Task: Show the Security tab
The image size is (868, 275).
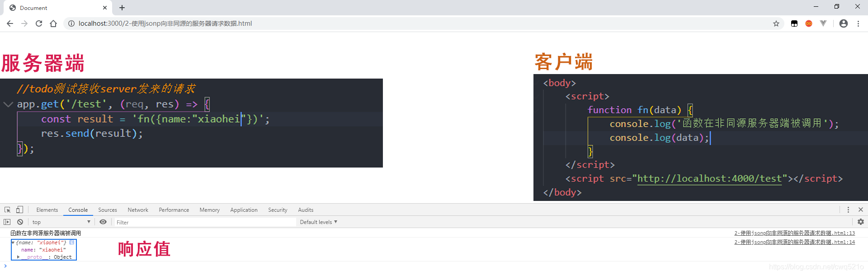Action: [x=278, y=210]
